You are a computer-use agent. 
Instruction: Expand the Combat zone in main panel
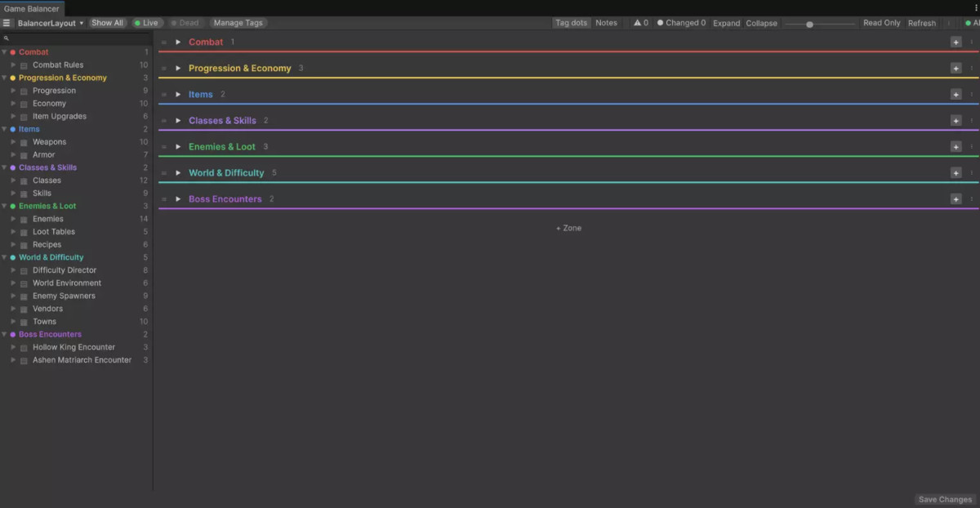click(178, 42)
